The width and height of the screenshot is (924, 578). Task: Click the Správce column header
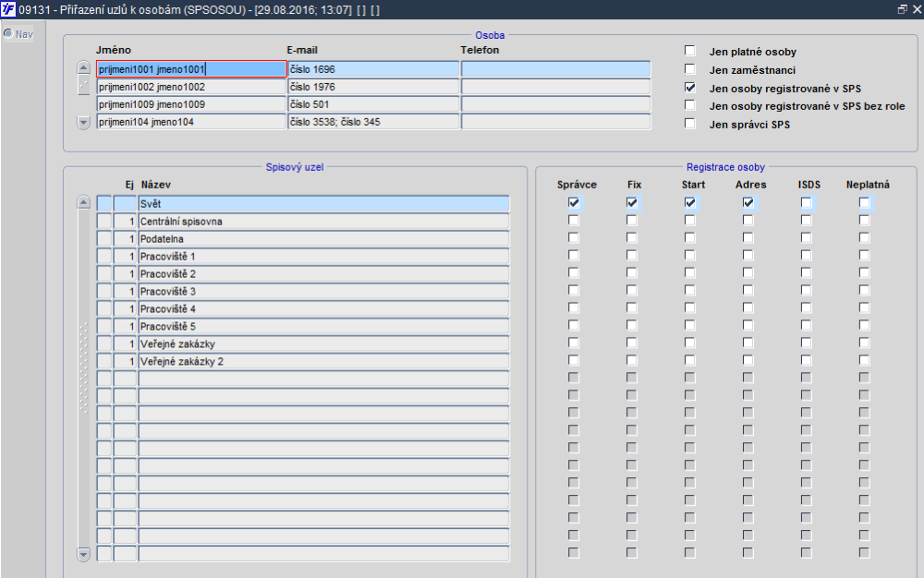pyautogui.click(x=577, y=185)
